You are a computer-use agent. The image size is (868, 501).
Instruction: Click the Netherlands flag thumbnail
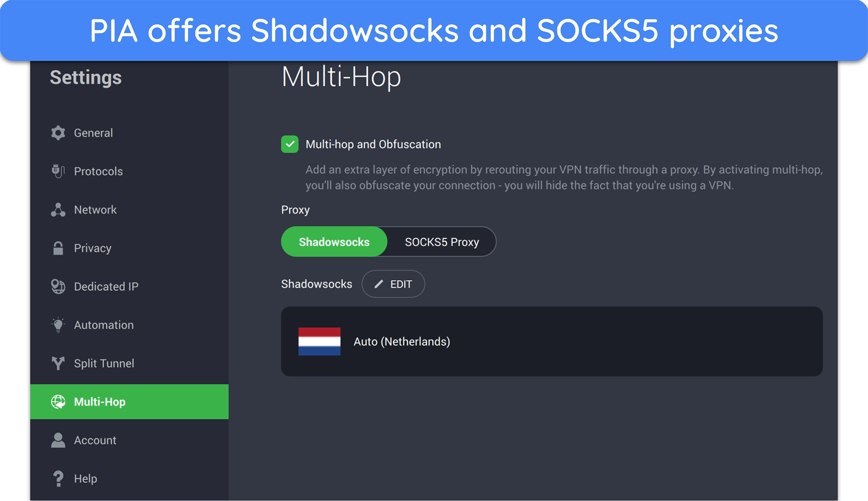(319, 342)
